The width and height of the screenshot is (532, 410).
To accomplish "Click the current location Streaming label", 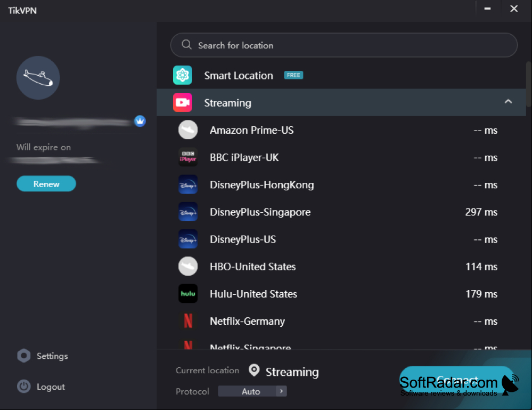I will 292,372.
